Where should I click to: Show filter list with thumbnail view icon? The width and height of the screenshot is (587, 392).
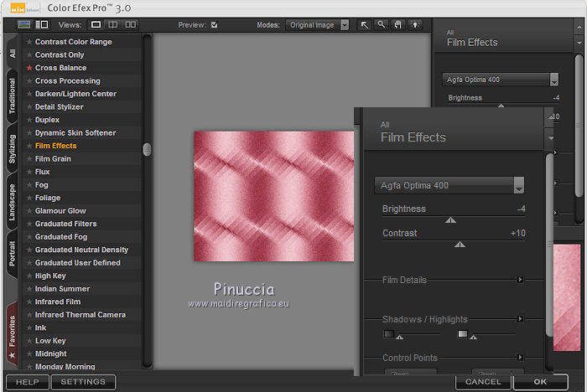[x=24, y=25]
